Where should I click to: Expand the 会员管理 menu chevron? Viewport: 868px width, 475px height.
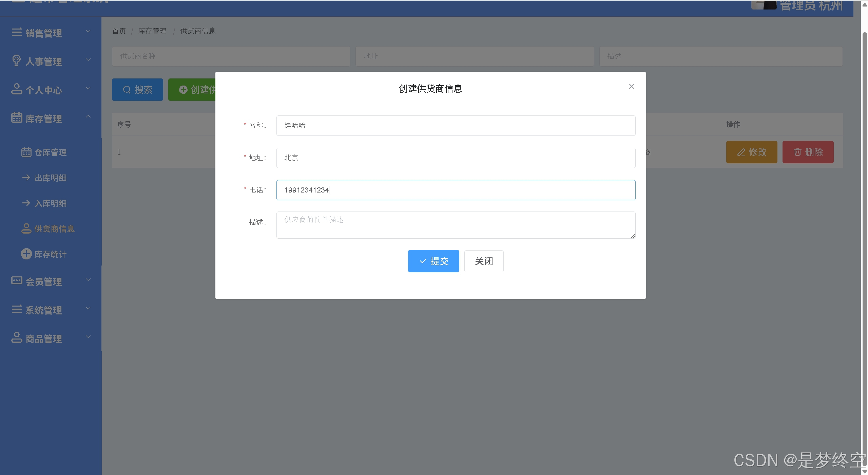(x=88, y=279)
